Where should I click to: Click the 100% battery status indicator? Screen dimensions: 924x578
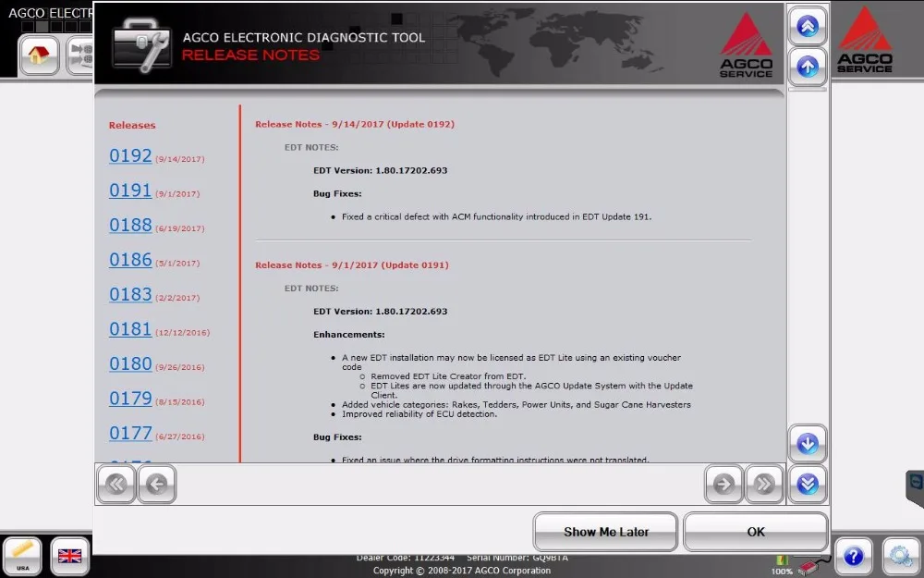tap(782, 566)
